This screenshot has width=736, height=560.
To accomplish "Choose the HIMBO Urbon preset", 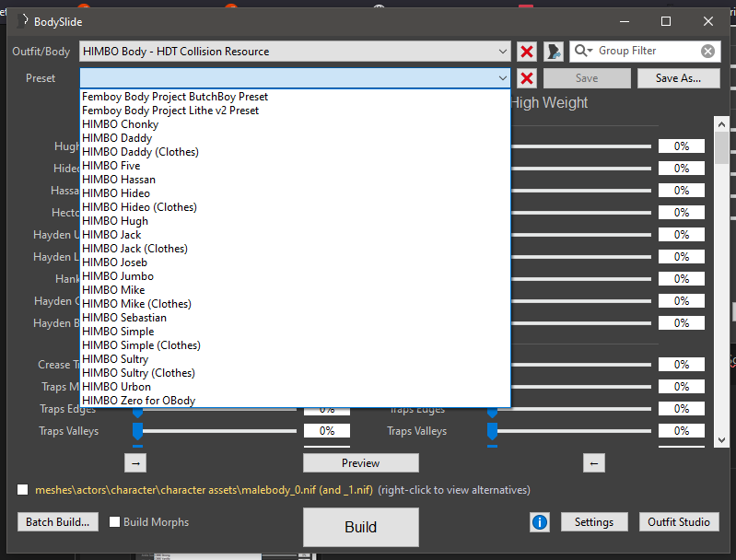I will point(296,387).
